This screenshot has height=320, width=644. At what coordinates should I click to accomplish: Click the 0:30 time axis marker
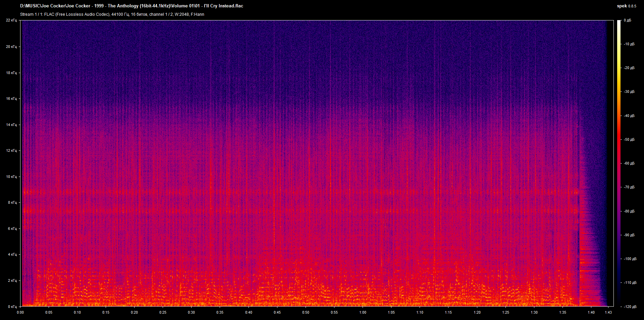point(191,312)
